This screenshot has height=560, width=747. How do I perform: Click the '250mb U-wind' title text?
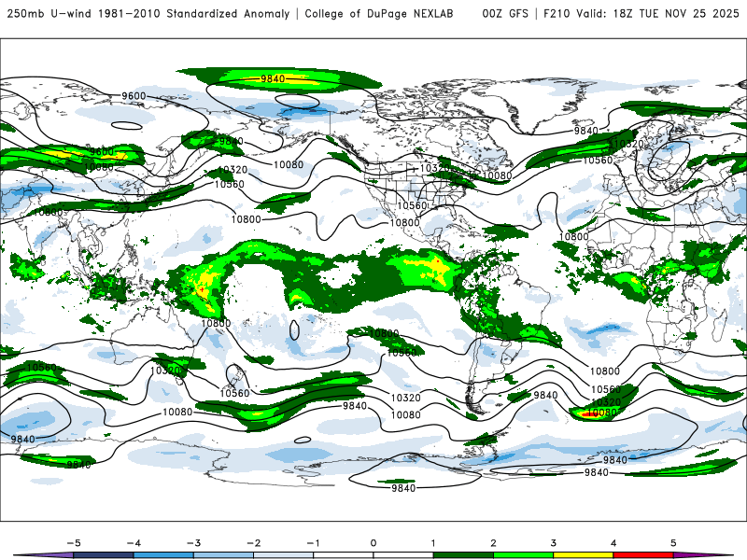coord(49,14)
